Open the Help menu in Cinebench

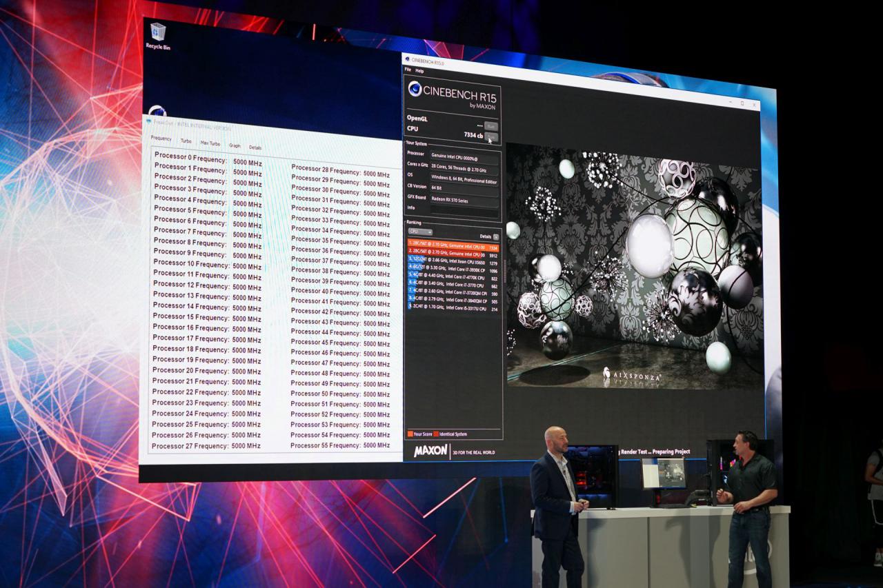click(419, 71)
